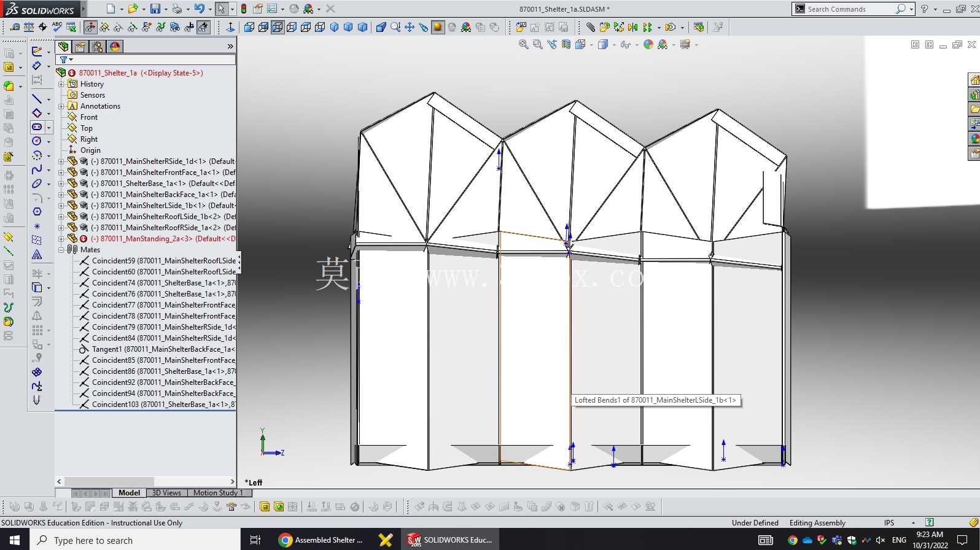Open the PropertyManager tab

pyautogui.click(x=80, y=47)
